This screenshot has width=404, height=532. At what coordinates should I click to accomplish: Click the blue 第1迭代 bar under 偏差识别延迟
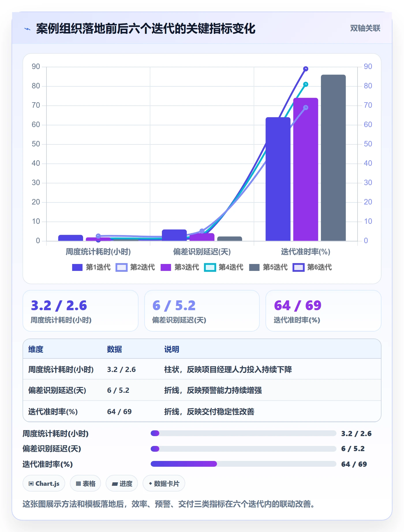pos(174,235)
